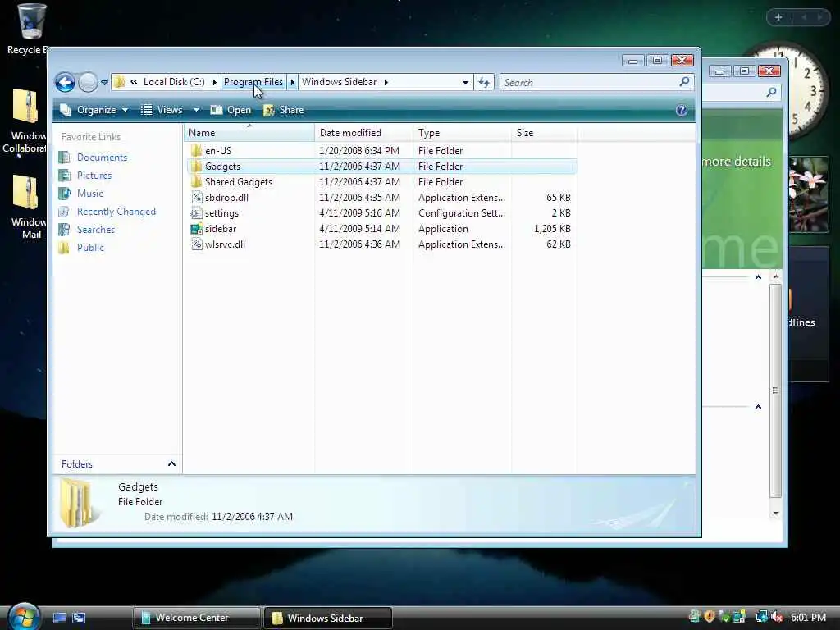Open the Views dropdown arrow

[x=197, y=110]
